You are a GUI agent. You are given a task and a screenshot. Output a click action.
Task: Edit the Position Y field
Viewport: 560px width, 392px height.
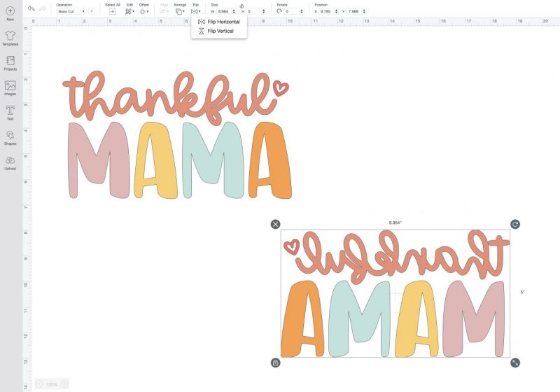coord(354,11)
